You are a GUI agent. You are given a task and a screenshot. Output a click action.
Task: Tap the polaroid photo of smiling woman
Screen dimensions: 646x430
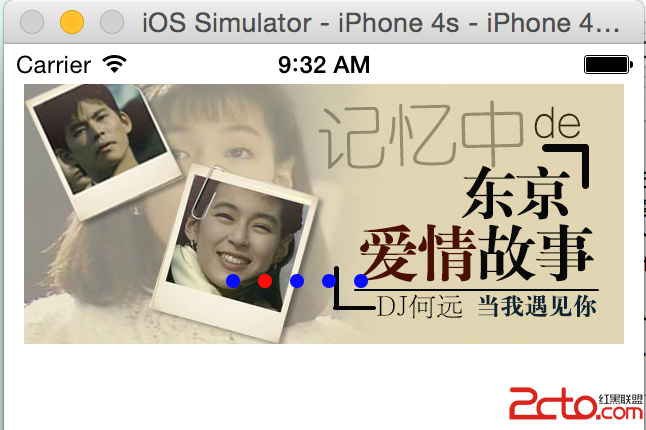pos(234,252)
